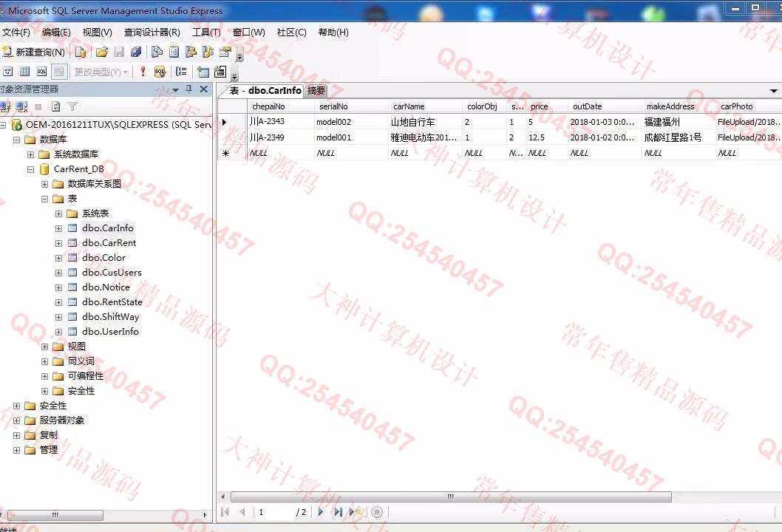Click the makeAddress column header
Viewport: 782px width, 532px height.
click(x=679, y=106)
